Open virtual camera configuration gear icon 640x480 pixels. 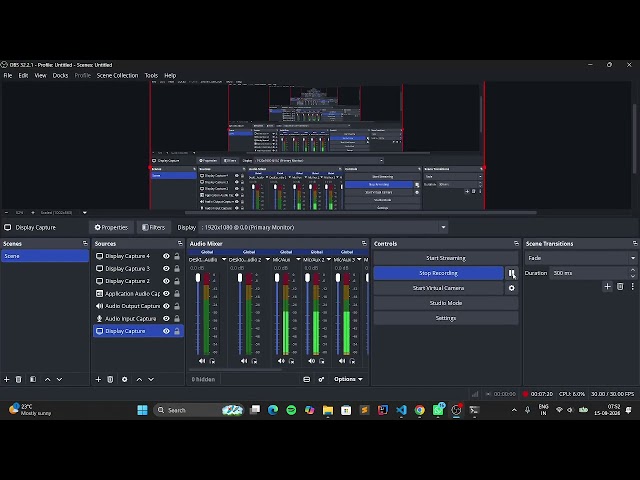[511, 288]
